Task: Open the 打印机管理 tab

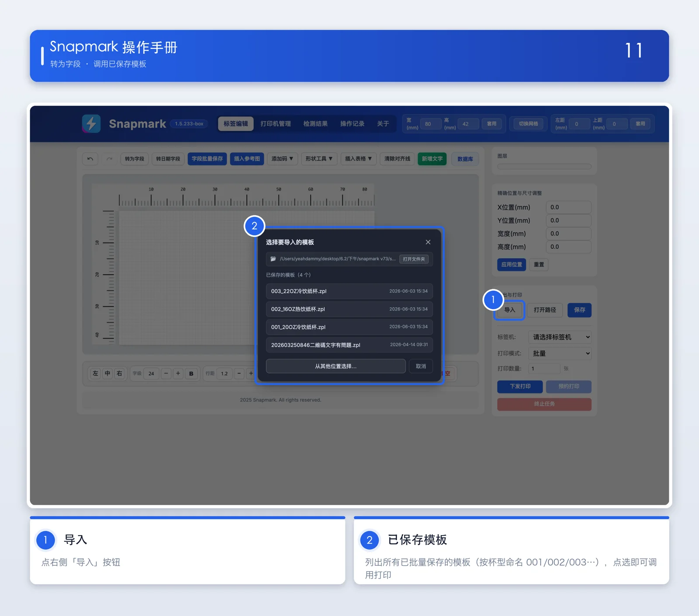Action: pyautogui.click(x=276, y=124)
